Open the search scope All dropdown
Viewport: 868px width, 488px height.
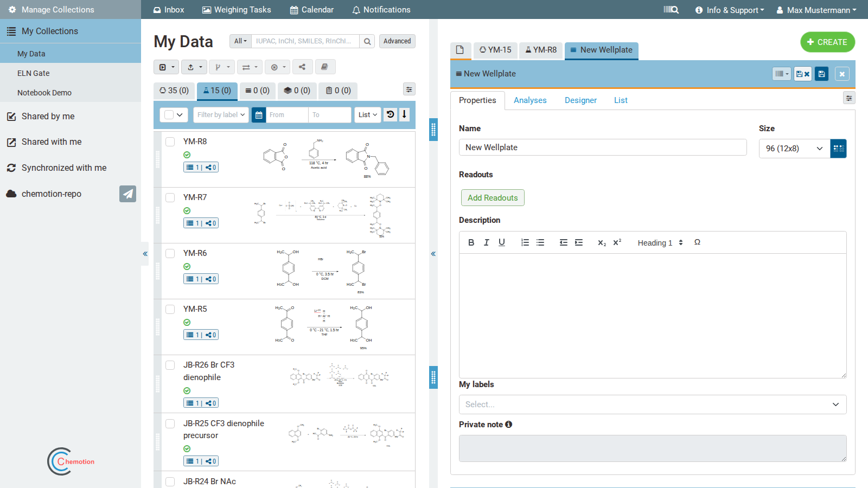click(240, 41)
